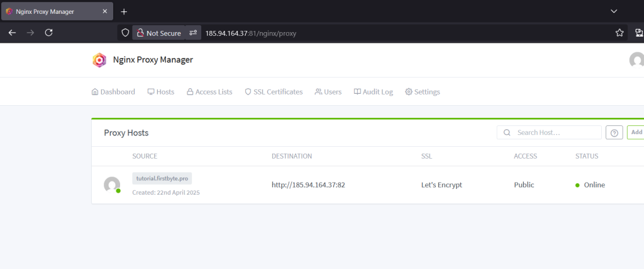644x269 pixels.
Task: Click the SSL column header
Action: tap(427, 156)
